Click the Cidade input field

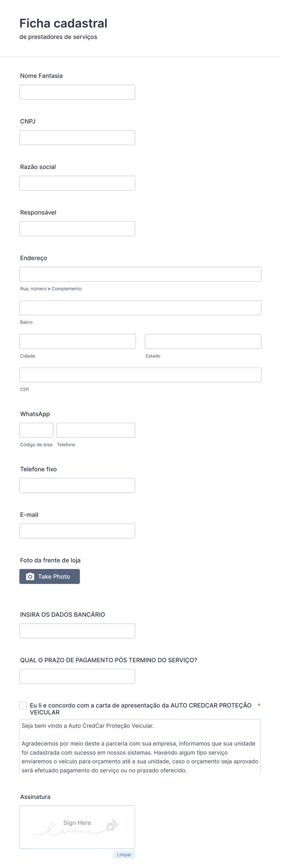[78, 341]
